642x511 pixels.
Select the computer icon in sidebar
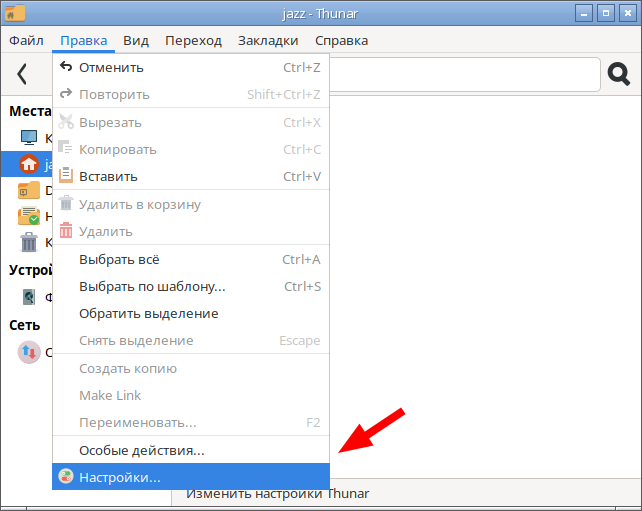[29, 138]
